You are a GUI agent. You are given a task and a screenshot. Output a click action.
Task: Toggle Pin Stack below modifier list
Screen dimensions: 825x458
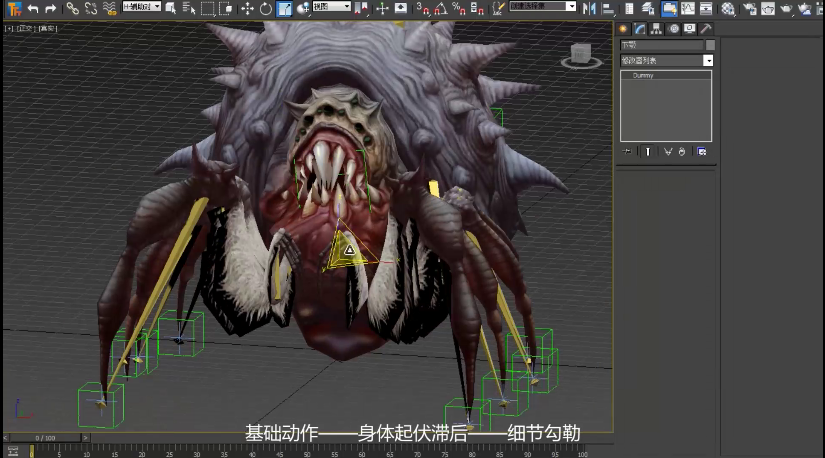pyautogui.click(x=628, y=152)
